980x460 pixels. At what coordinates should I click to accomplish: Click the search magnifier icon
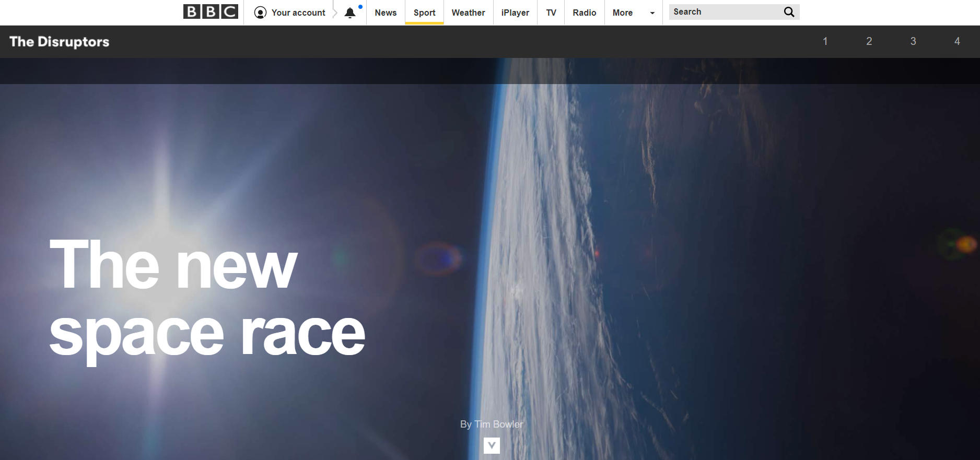pyautogui.click(x=789, y=12)
